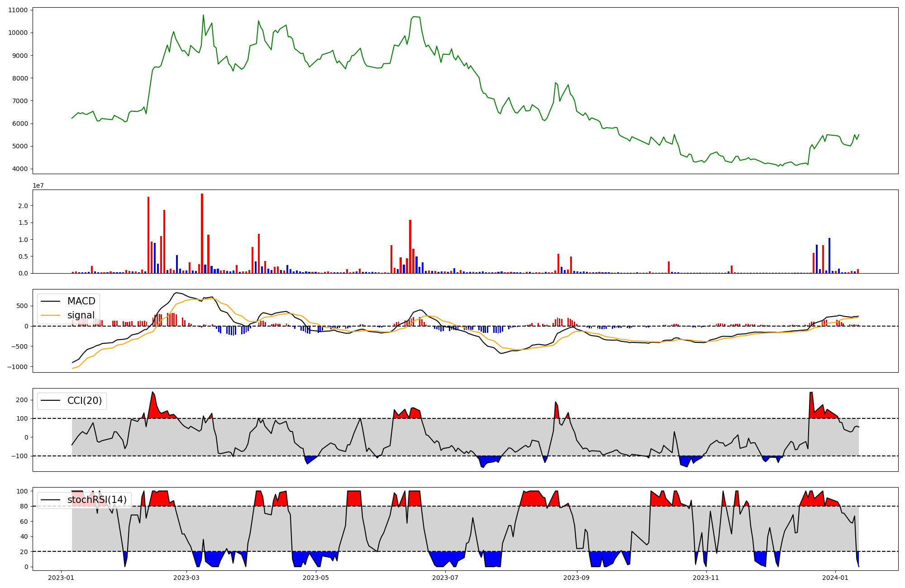Click the 2.0 volume axis label
905x588 pixels.
pyautogui.click(x=23, y=206)
